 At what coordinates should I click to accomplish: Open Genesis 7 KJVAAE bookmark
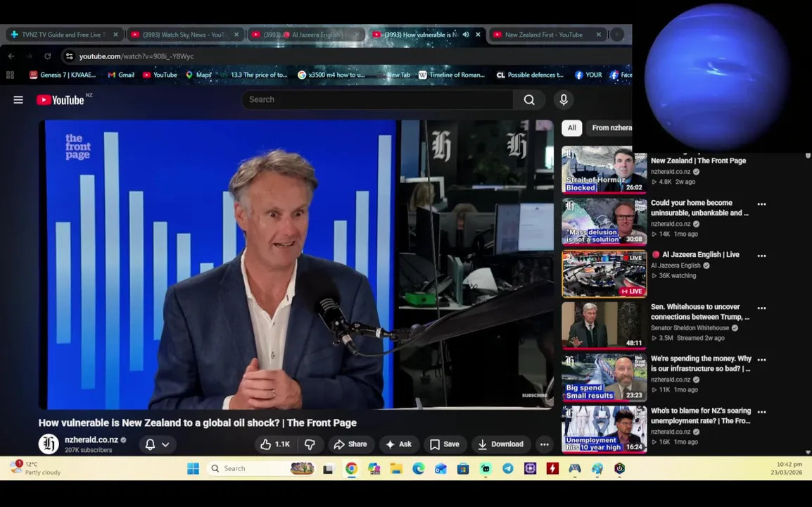pos(63,75)
